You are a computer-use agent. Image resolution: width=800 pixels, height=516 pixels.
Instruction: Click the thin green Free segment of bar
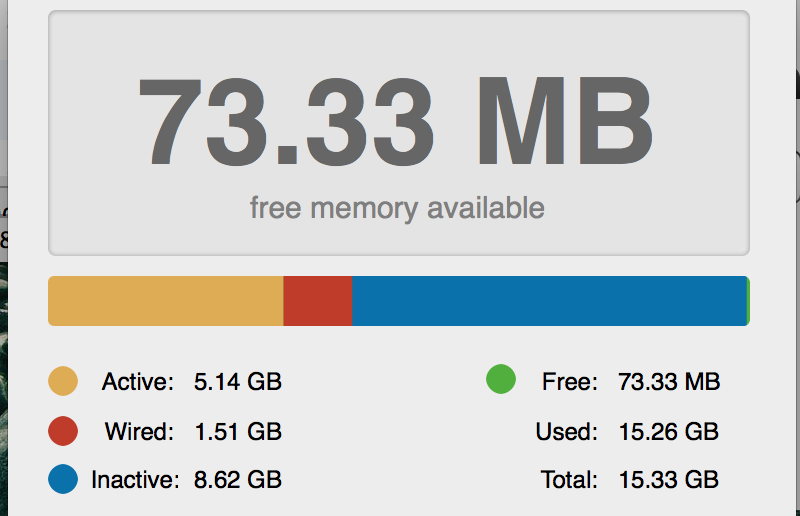(748, 301)
